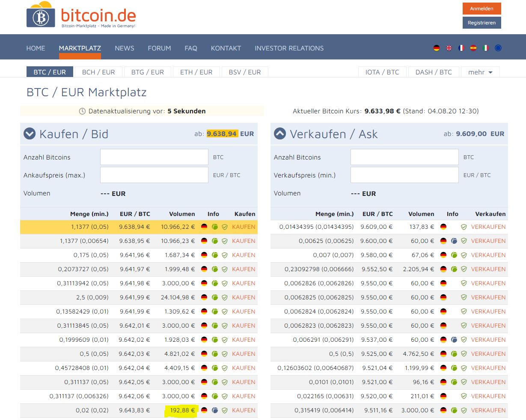526x420 pixels.
Task: Click the 4.762,50 € volume cell
Action: click(418, 354)
